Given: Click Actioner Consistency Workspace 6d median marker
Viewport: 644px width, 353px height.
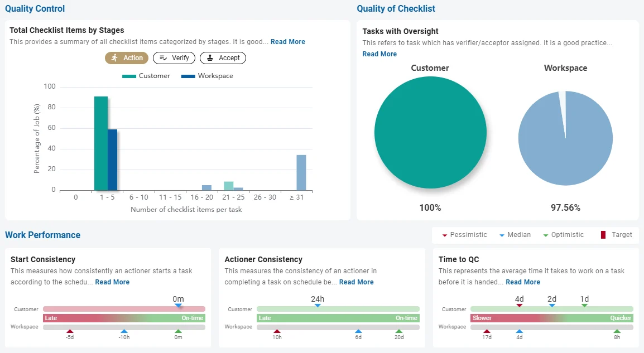Looking at the screenshot, I should coord(359,331).
